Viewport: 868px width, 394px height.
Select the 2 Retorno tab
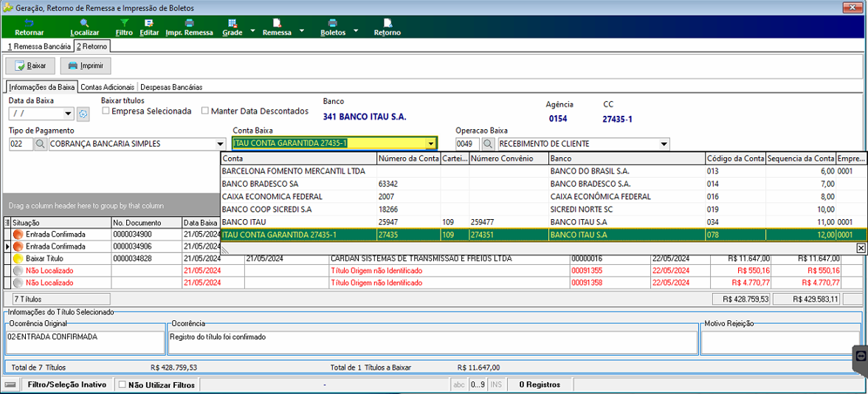tap(92, 46)
